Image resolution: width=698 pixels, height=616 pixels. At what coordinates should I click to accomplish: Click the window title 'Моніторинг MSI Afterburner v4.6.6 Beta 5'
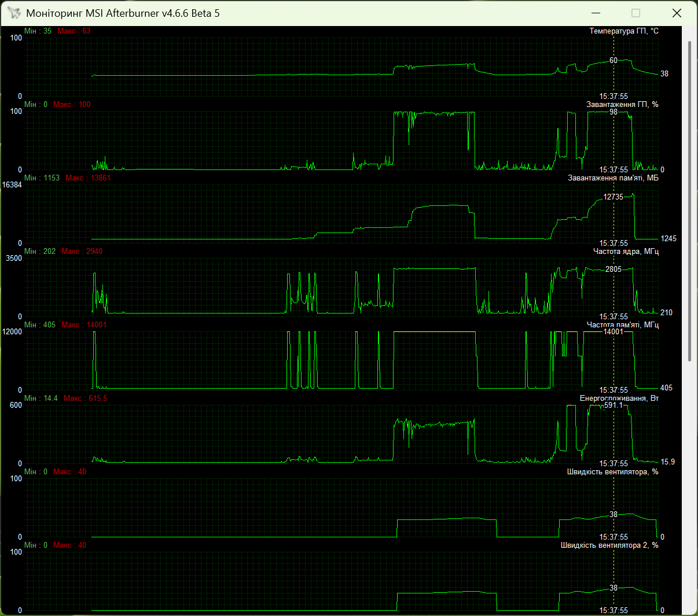pyautogui.click(x=123, y=13)
